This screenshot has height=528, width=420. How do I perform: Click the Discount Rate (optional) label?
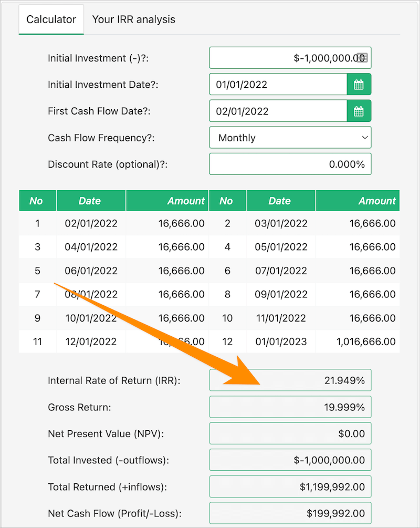pos(108,164)
